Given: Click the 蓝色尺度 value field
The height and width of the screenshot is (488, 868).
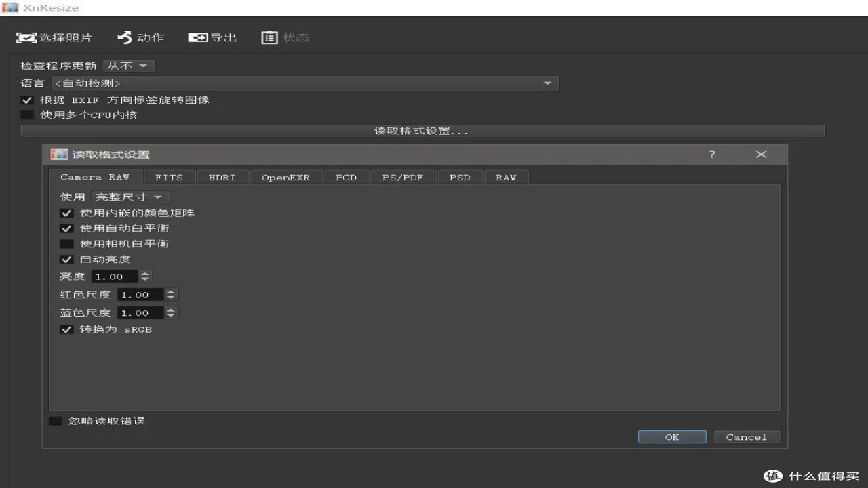Looking at the screenshot, I should coord(140,313).
